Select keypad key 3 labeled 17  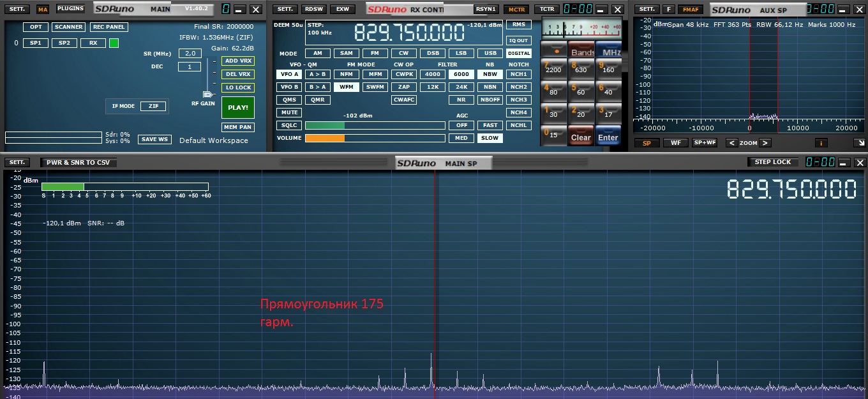point(608,114)
